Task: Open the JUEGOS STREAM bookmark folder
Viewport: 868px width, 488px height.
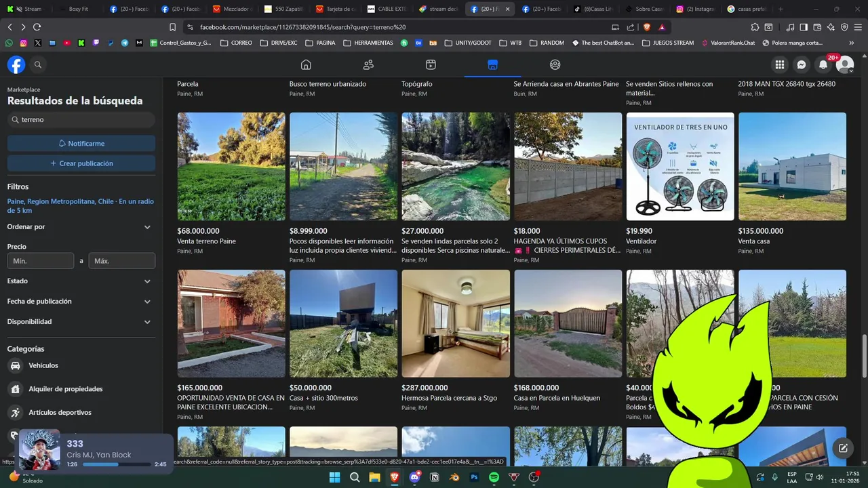Action: [x=668, y=43]
